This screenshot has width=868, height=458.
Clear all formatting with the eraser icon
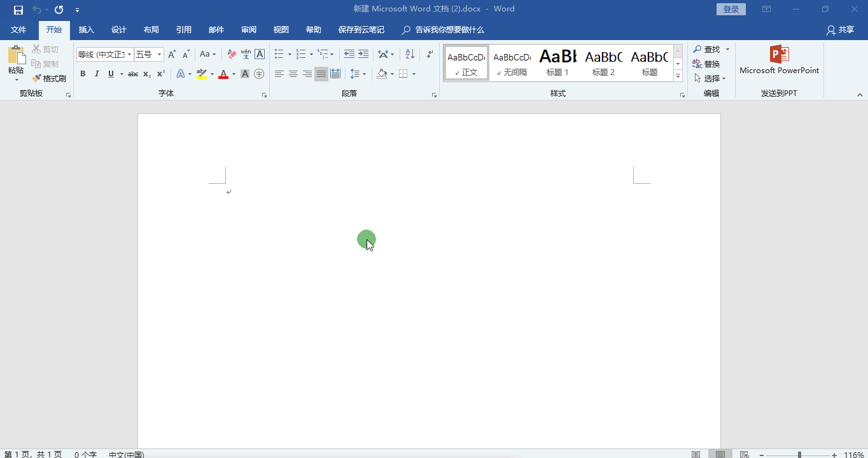(x=232, y=55)
